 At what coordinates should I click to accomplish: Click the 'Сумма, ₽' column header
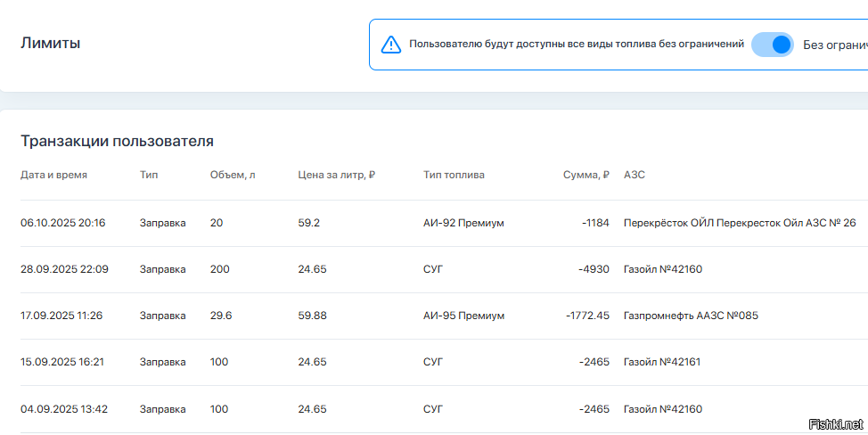(585, 175)
